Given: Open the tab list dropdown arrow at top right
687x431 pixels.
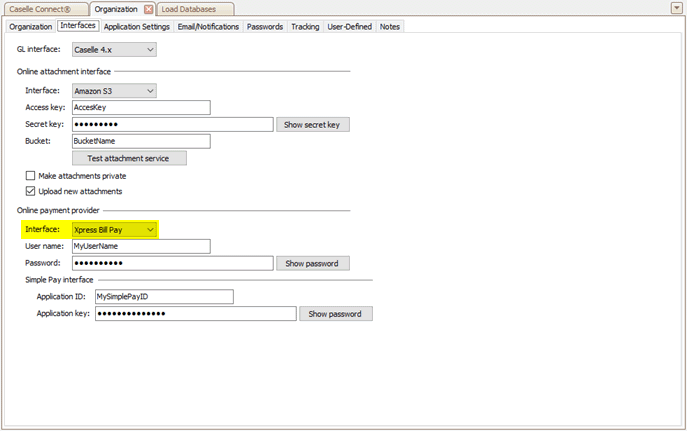Looking at the screenshot, I should click(676, 8).
